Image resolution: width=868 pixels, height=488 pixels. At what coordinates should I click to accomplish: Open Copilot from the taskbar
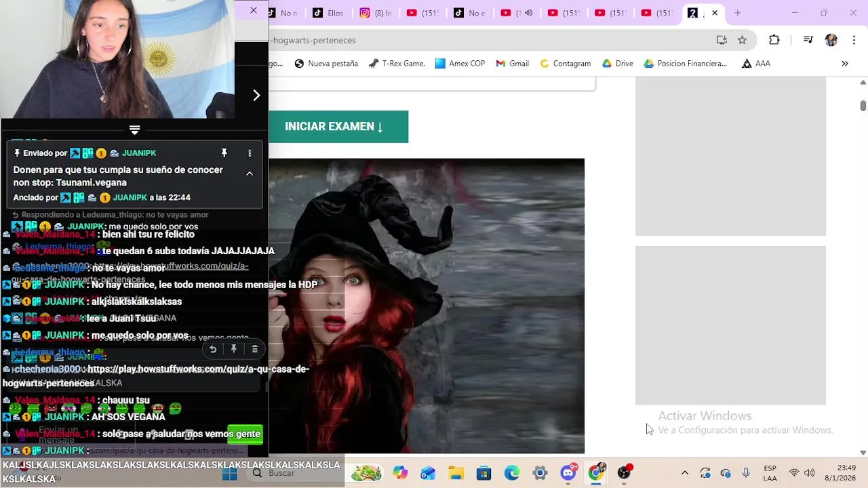point(400,473)
